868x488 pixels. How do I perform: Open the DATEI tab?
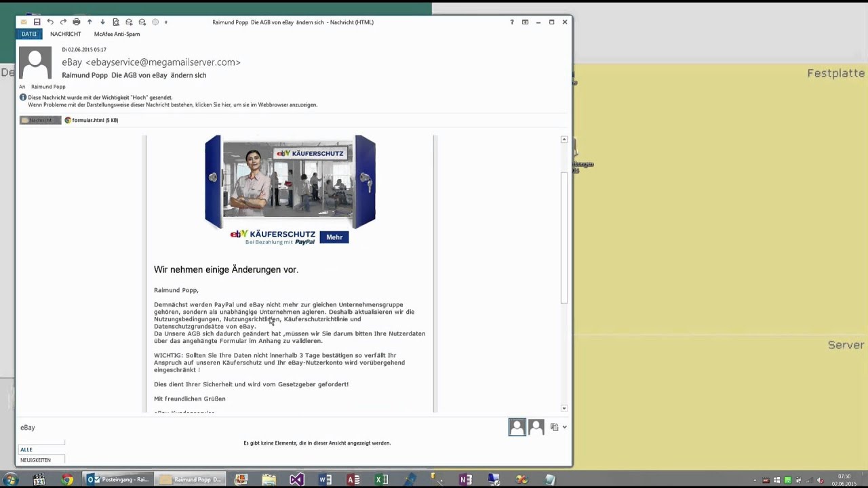click(x=29, y=34)
